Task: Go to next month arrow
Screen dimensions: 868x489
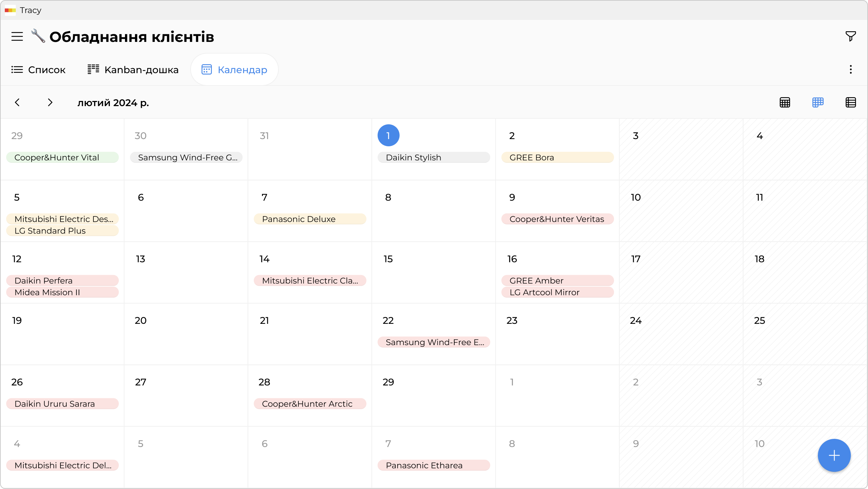Action: (50, 102)
